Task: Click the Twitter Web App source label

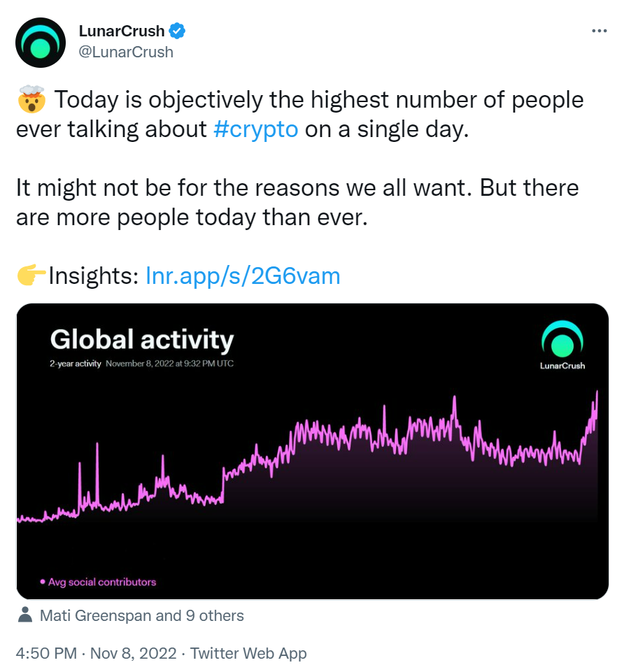Action: tap(248, 654)
